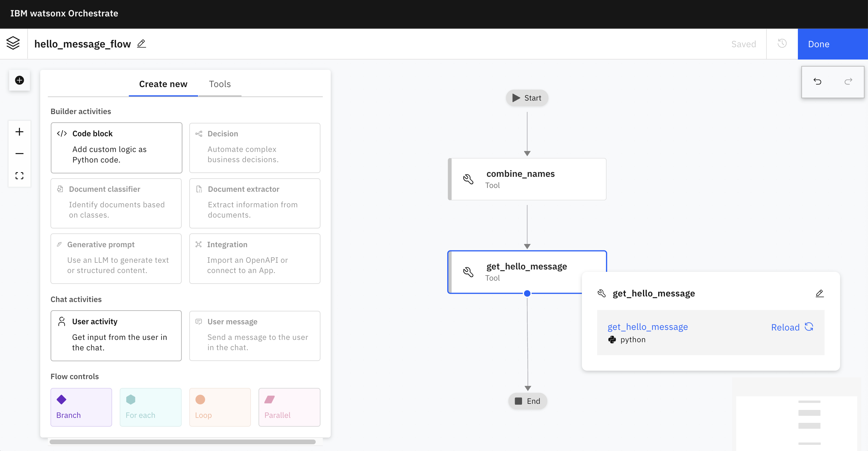Add an Integration activity
Image resolution: width=868 pixels, height=451 pixels.
pyautogui.click(x=255, y=258)
